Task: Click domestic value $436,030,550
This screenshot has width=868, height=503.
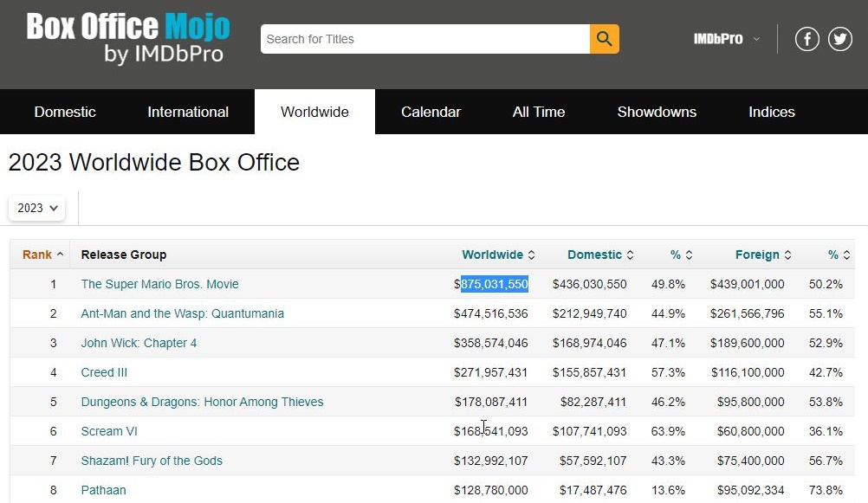Action: 590,284
